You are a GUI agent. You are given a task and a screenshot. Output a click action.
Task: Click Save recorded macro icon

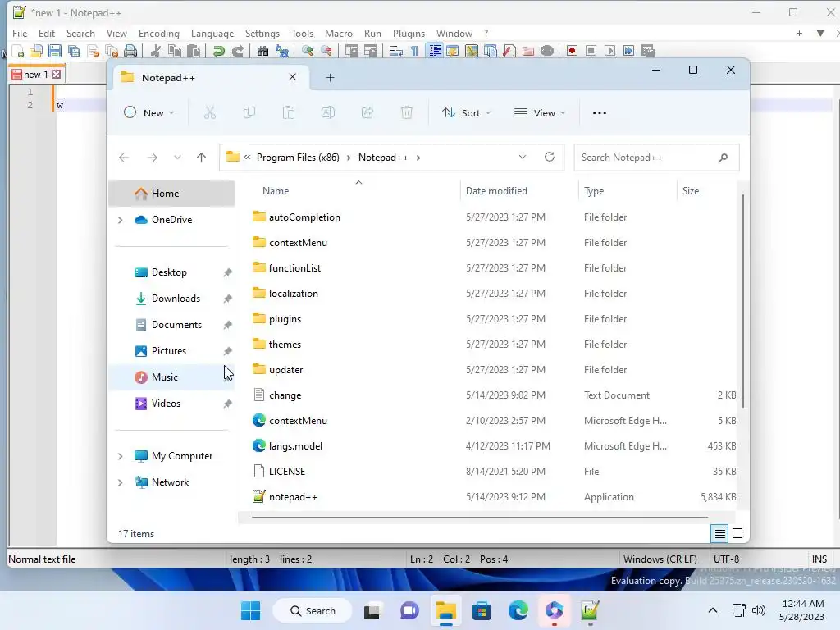pos(648,51)
